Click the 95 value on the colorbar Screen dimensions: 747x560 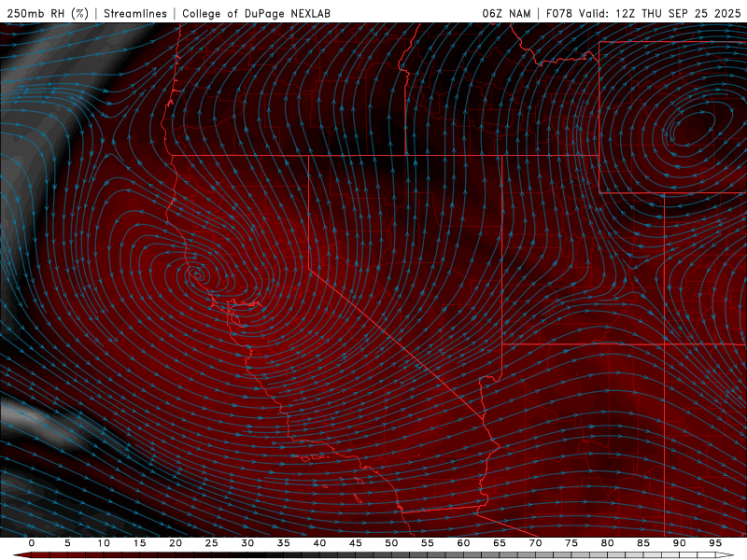click(x=714, y=543)
